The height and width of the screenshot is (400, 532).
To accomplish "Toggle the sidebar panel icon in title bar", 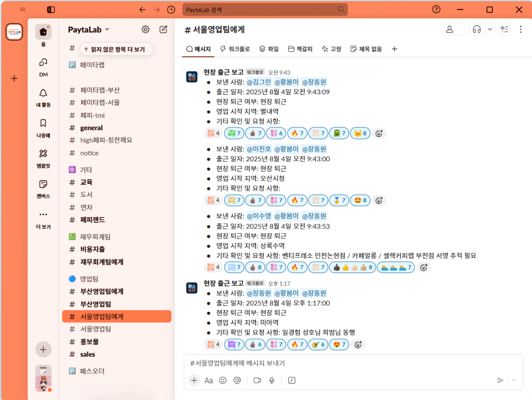I will [51, 9].
